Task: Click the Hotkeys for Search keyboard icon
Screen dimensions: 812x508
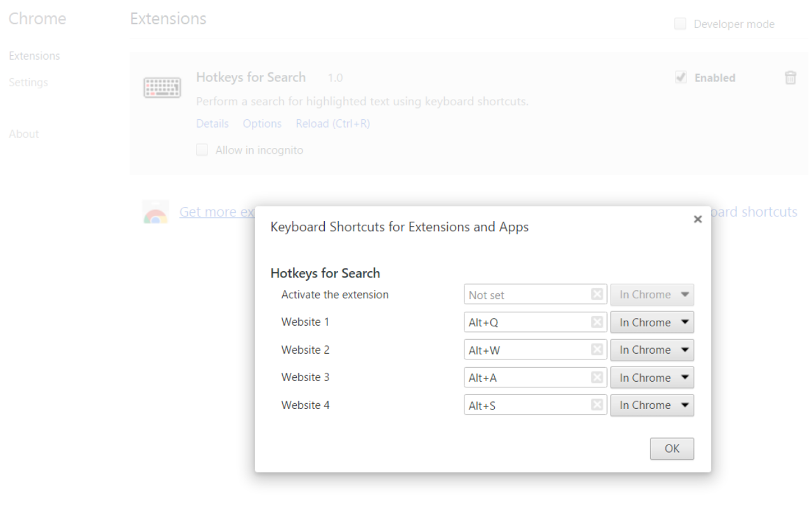Action: 162,88
